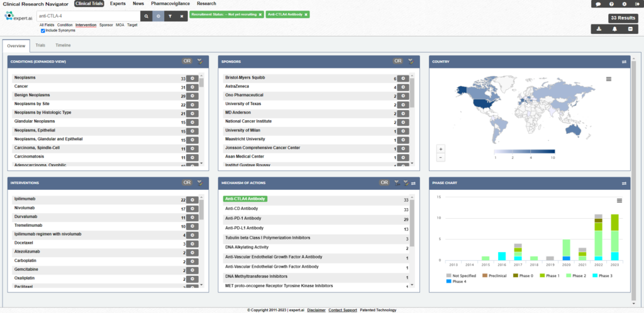Toggle OR operator in Sponsors panel
Screen dimensions: 644x313
point(398,61)
